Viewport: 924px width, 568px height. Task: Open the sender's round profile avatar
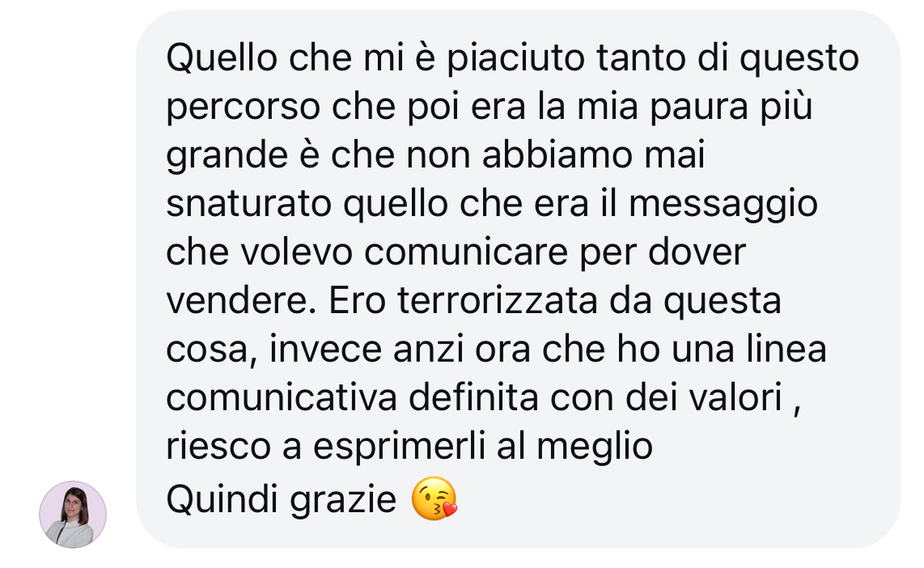click(x=73, y=515)
